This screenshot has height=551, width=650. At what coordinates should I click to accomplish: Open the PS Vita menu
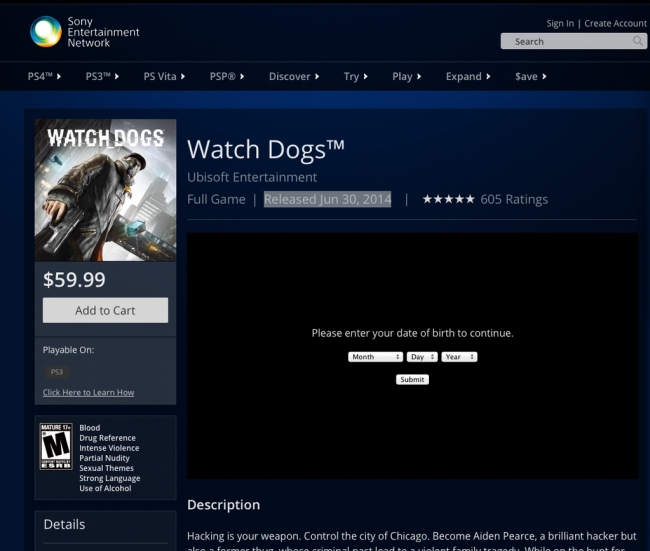pyautogui.click(x=164, y=77)
